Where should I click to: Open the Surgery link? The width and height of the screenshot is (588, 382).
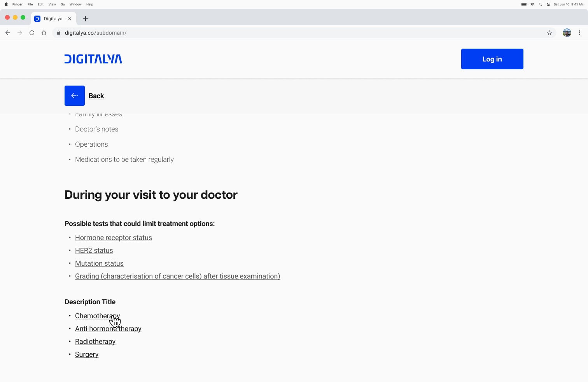click(x=87, y=354)
